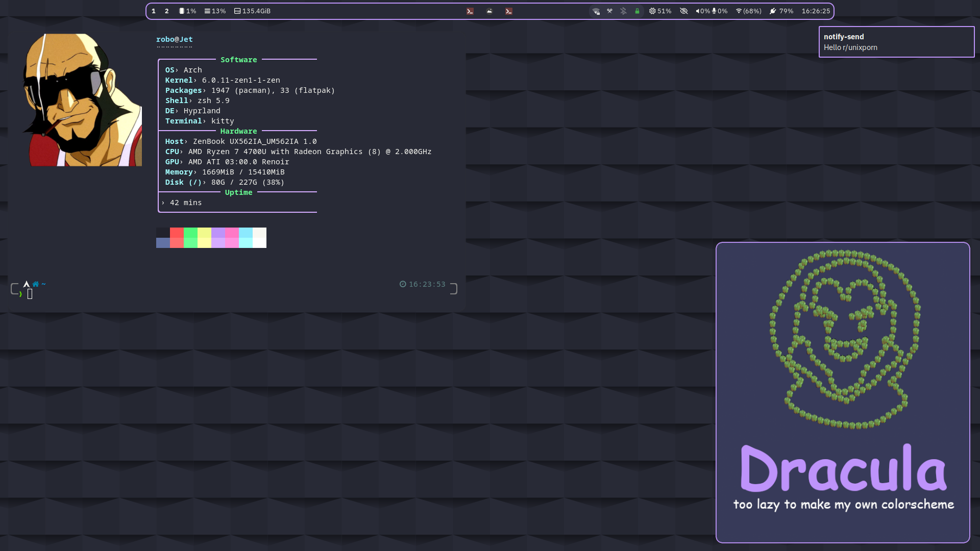Viewport: 980px width, 551px height.
Task: Click the green lock tray icon
Action: click(637, 11)
